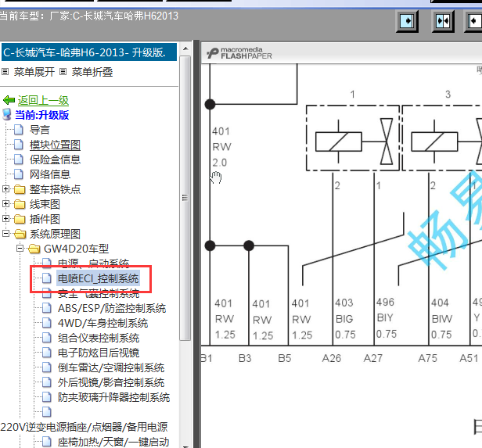Click the document icon next to 导言
Viewport: 482px width, 448px height.
tap(19, 130)
